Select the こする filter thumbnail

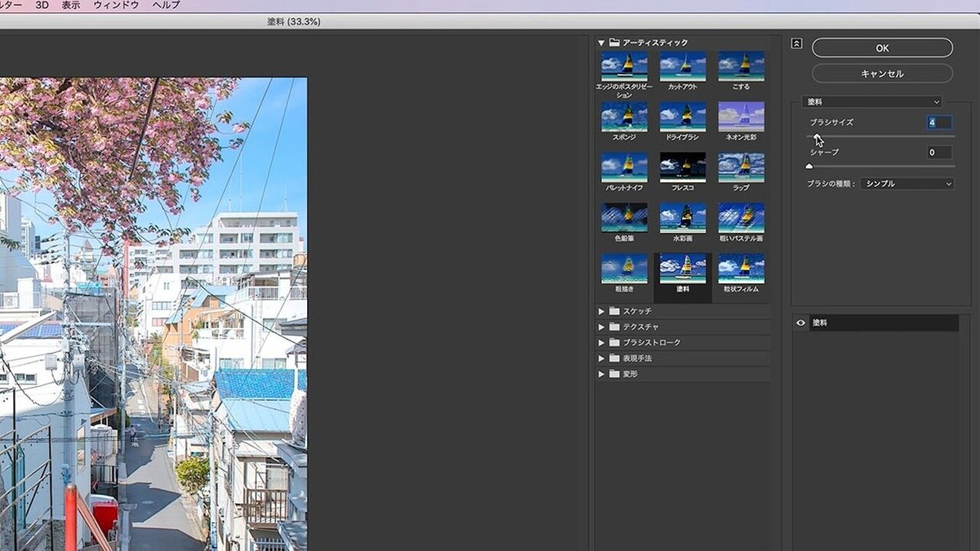[741, 66]
